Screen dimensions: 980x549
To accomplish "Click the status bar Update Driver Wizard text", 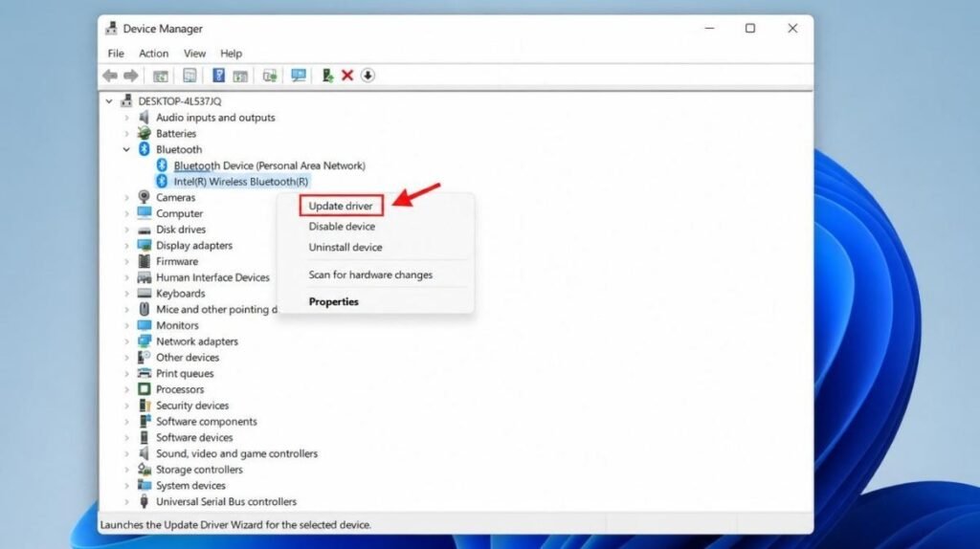I will click(235, 525).
